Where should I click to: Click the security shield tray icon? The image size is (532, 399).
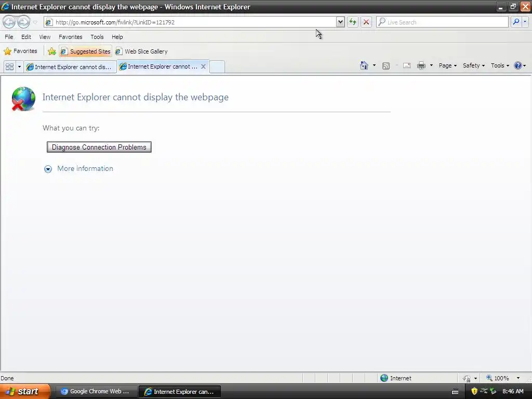pyautogui.click(x=474, y=391)
